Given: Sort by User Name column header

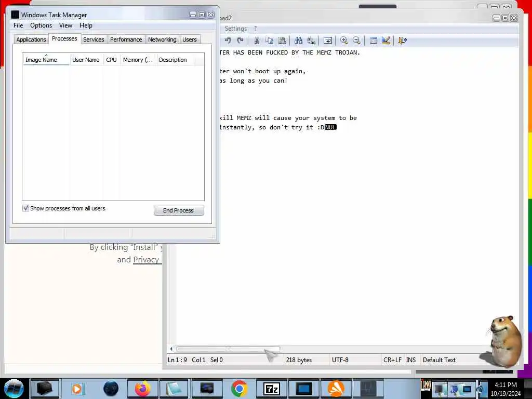Looking at the screenshot, I should (86, 60).
